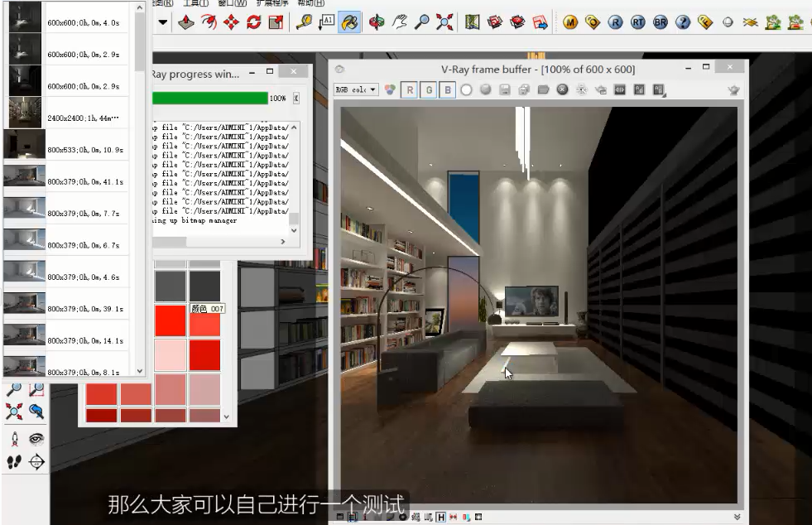Click the V-Ray RT render button

(x=637, y=22)
